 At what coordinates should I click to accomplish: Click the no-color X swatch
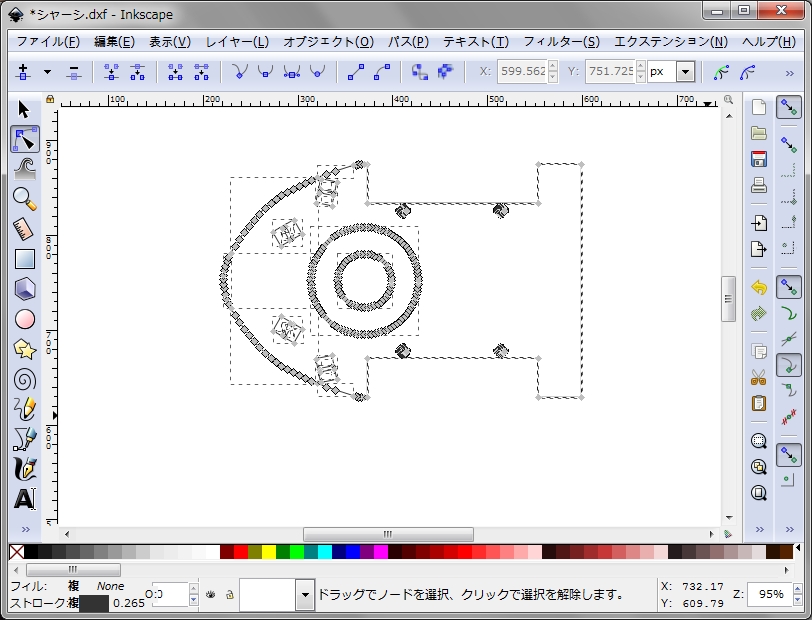tap(17, 552)
